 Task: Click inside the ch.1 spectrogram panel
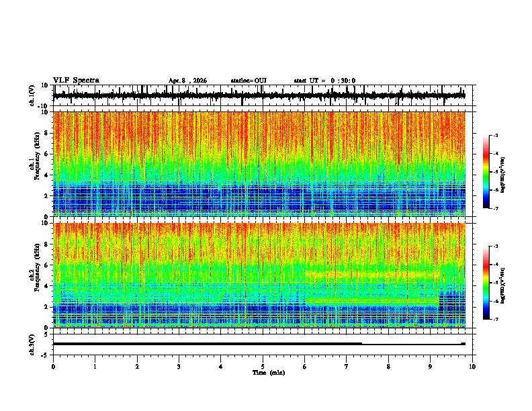tap(259, 164)
